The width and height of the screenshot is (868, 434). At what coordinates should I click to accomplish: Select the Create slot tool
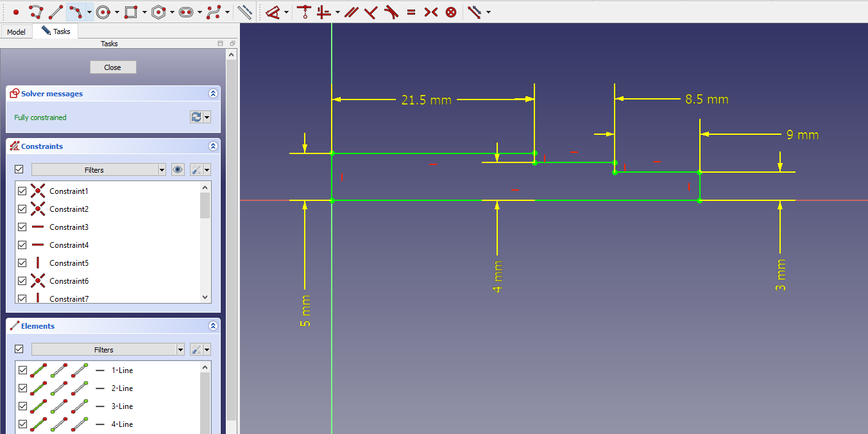[x=187, y=12]
